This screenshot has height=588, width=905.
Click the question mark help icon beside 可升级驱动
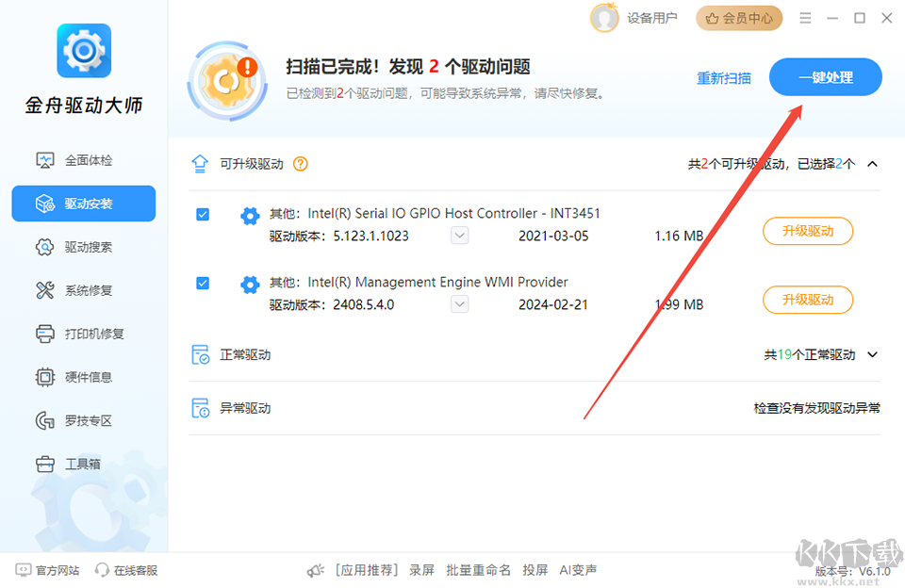tap(300, 164)
